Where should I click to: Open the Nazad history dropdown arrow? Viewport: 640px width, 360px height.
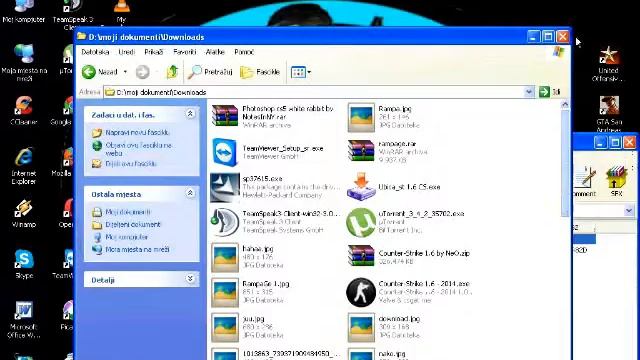[125, 72]
